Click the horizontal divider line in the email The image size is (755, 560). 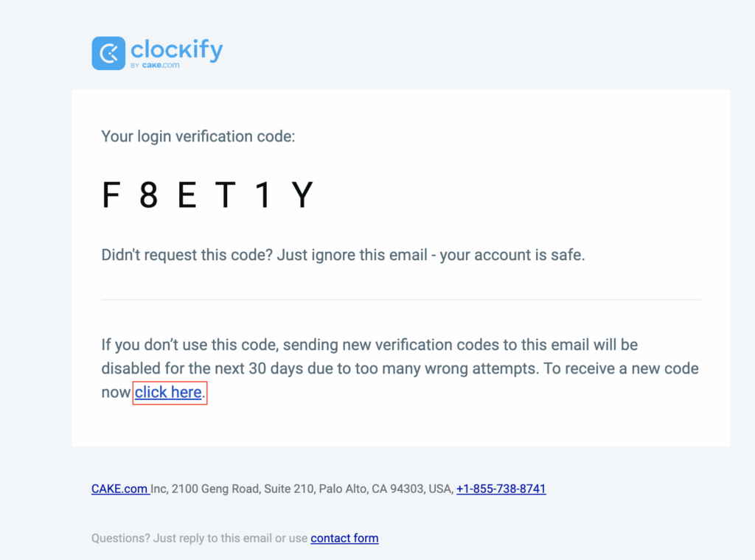coord(400,300)
